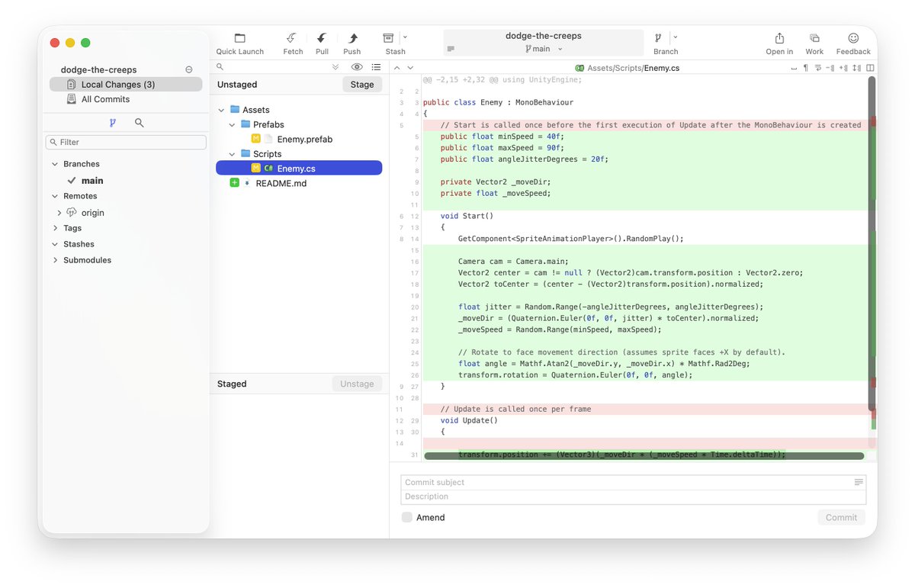Open the current branch main dropdown
The width and height of the screenshot is (915, 588).
[x=544, y=49]
